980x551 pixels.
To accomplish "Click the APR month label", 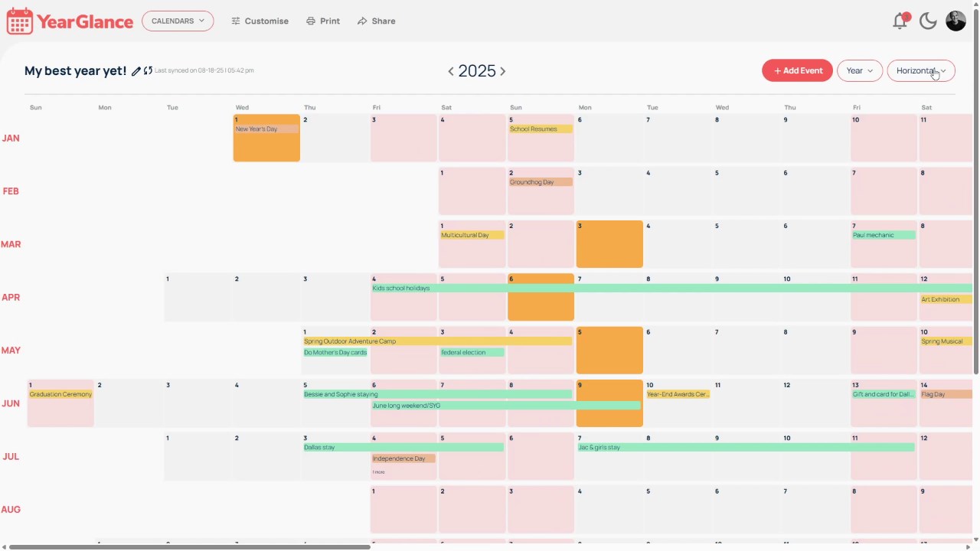I will point(11,297).
